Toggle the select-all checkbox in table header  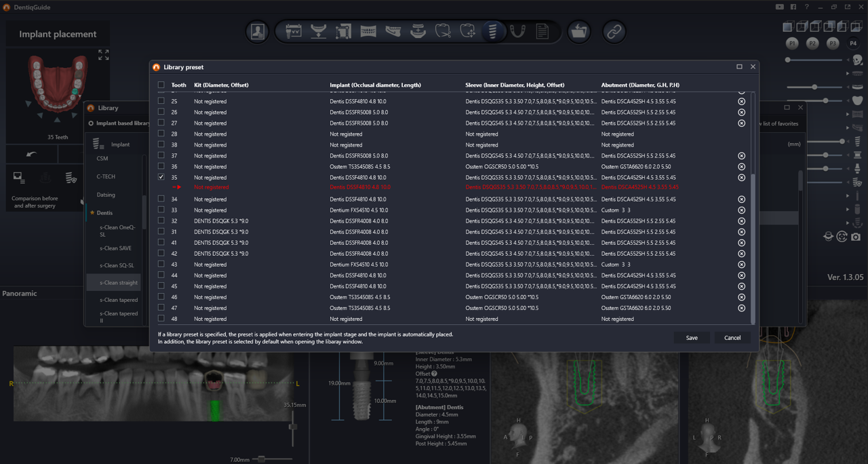[161, 85]
